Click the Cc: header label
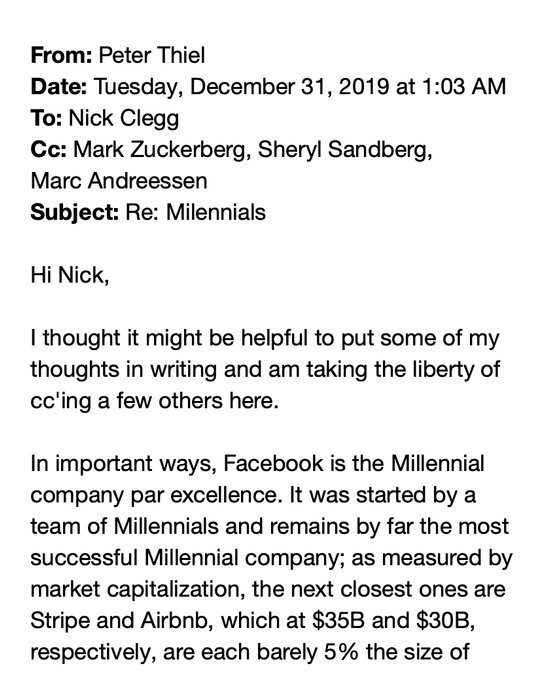 point(49,150)
